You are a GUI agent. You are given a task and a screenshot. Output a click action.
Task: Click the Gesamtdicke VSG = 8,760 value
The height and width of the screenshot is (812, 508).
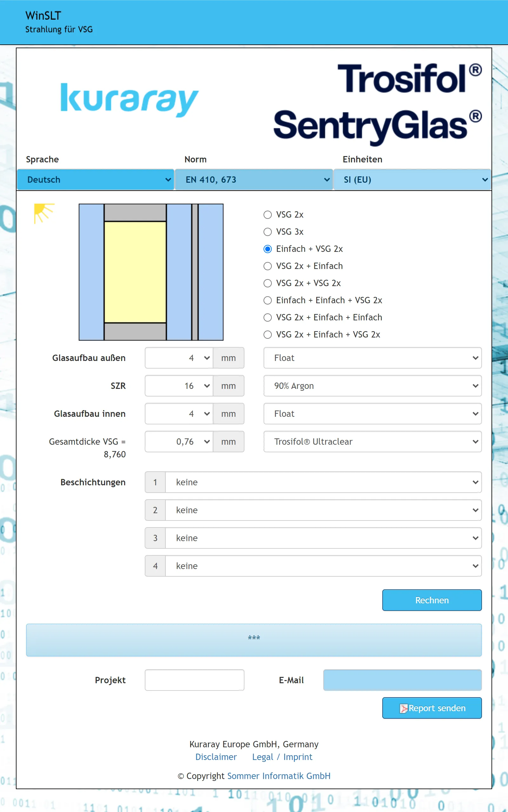click(x=87, y=448)
